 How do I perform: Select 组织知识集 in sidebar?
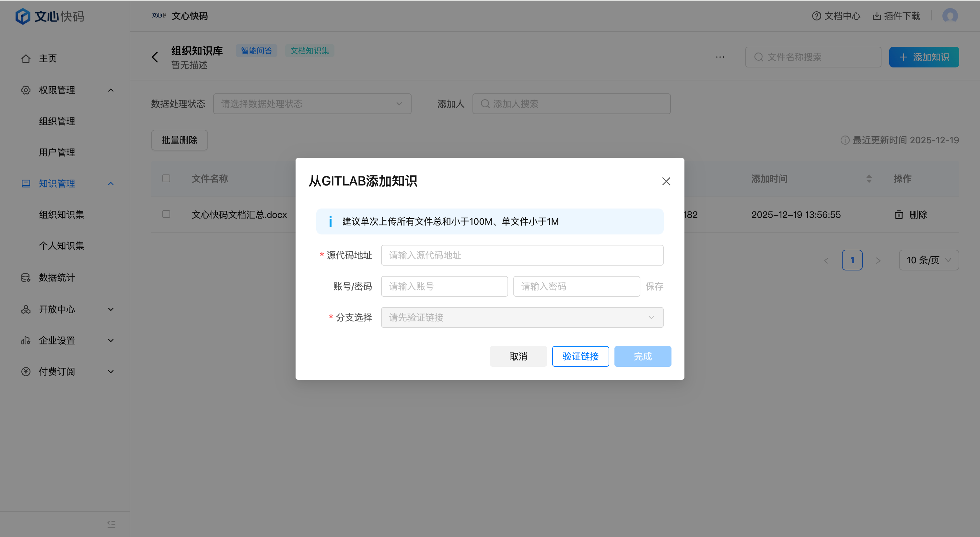coord(61,215)
